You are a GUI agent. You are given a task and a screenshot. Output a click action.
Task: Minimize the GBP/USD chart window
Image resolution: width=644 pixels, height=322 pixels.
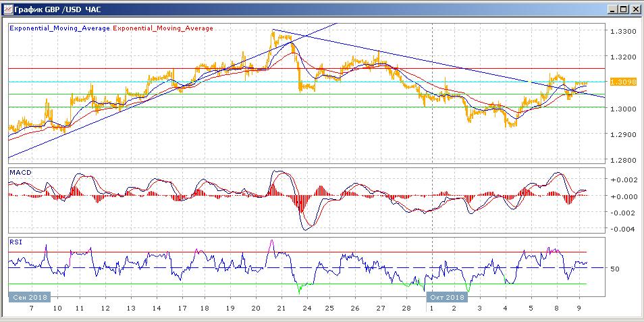pyautogui.click(x=612, y=9)
